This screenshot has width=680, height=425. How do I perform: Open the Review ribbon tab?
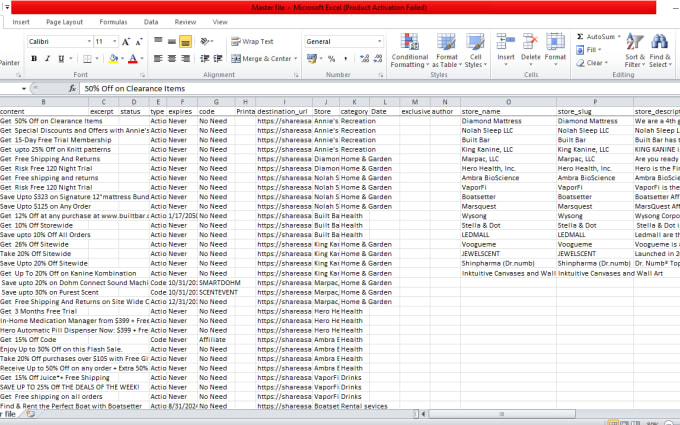click(185, 22)
